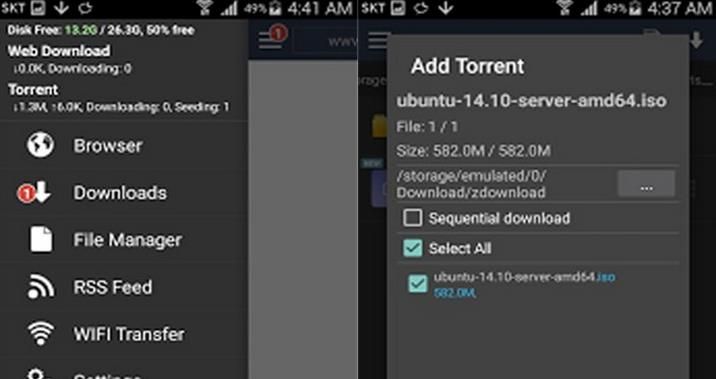Tap the left status bar battery icon

point(276,8)
